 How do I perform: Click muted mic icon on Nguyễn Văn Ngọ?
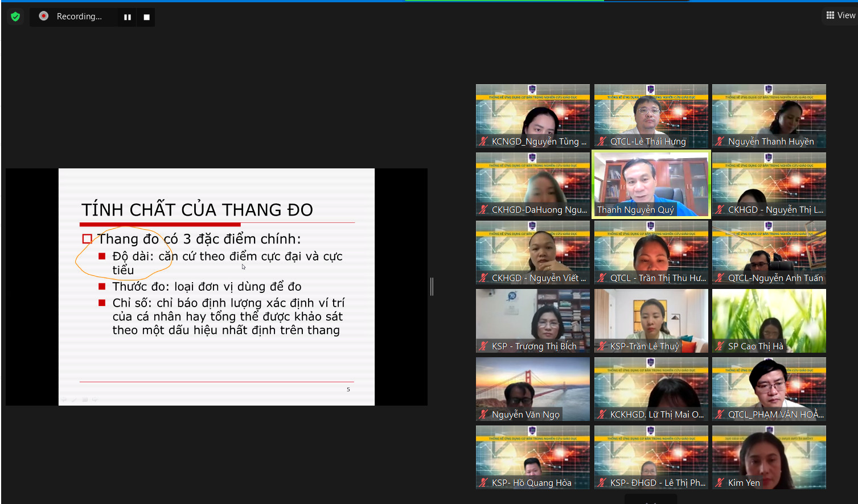[x=484, y=415]
